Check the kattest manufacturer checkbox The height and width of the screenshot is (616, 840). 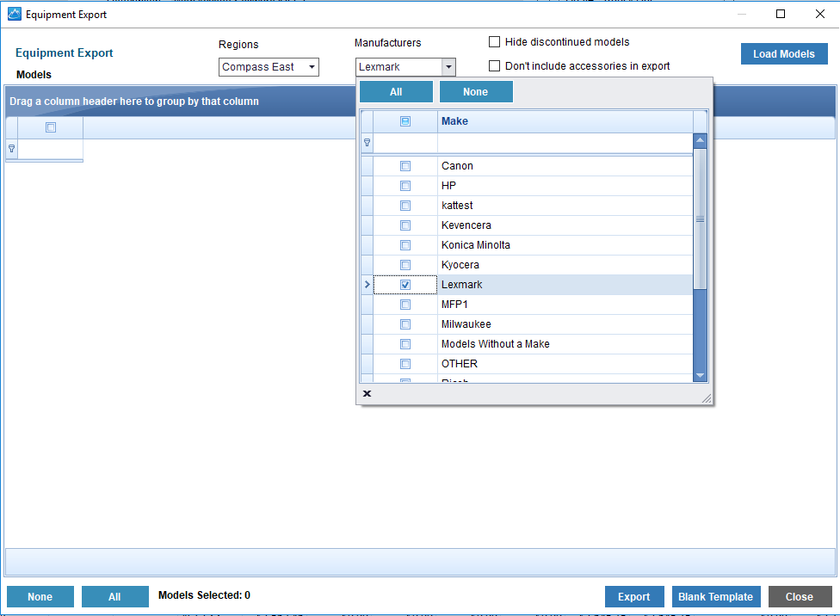[x=405, y=206]
